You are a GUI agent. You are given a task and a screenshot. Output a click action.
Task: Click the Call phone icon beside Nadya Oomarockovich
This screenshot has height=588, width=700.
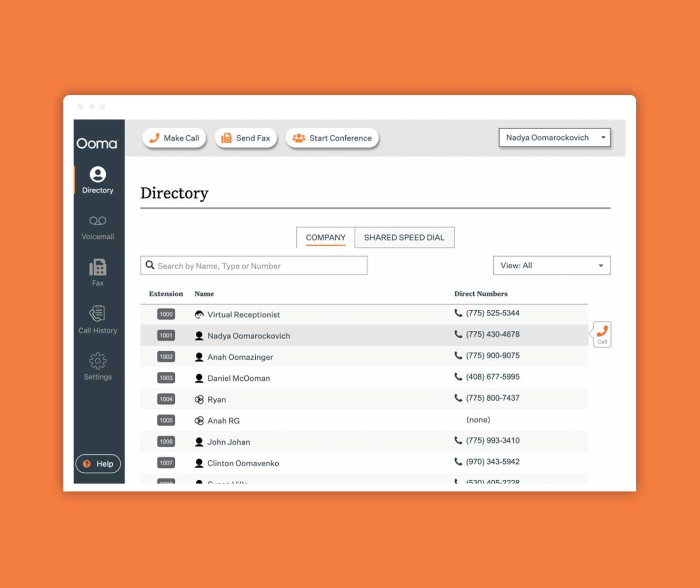pos(601,333)
